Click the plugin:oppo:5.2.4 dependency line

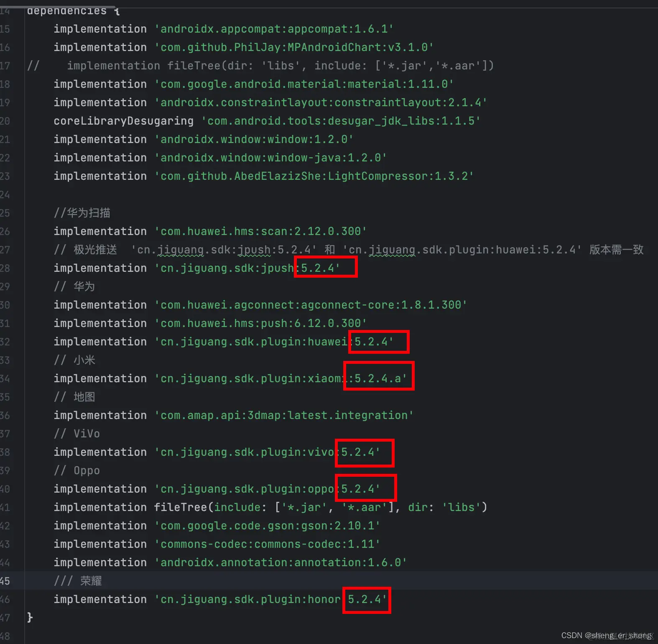click(217, 489)
